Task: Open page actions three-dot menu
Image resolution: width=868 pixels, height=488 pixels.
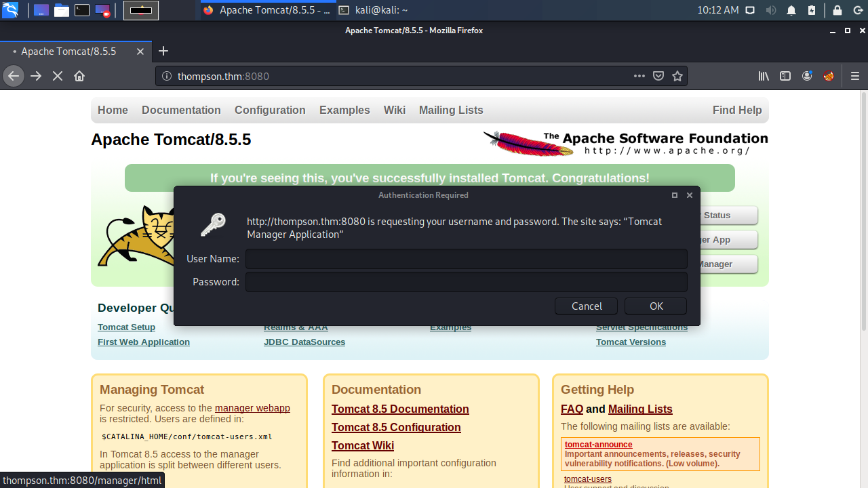Action: 639,76
